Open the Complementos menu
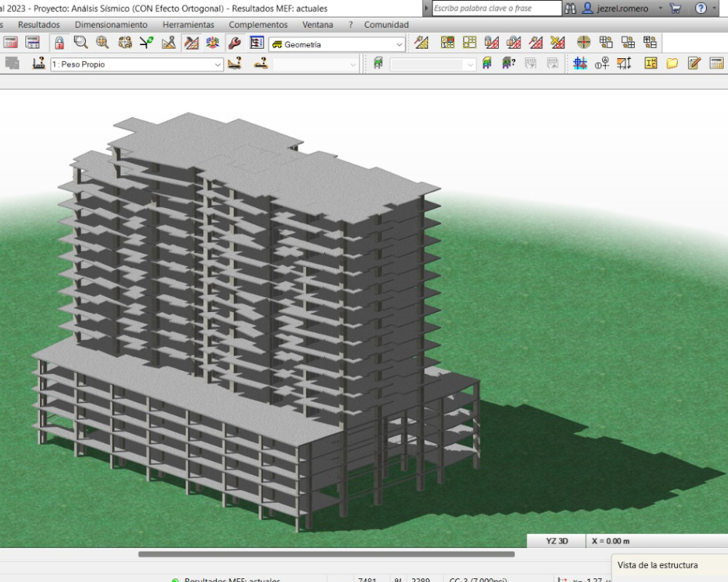Viewport: 728px width, 582px height. (x=258, y=25)
